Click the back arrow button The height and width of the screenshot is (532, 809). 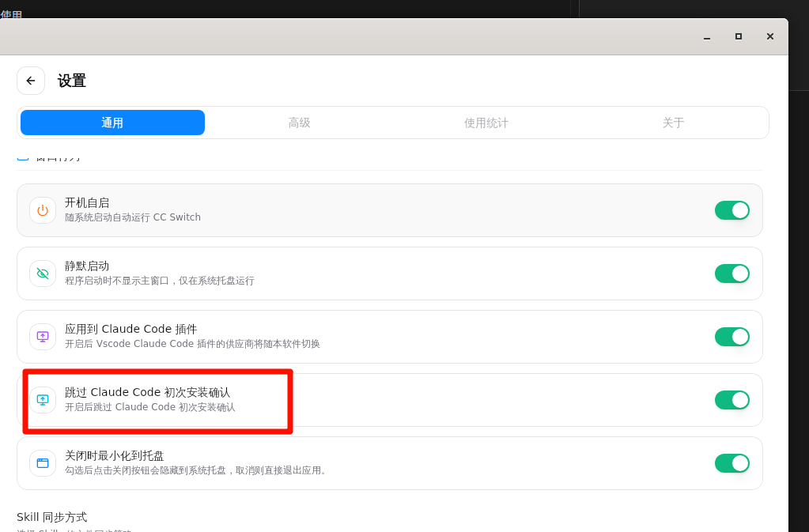click(31, 81)
